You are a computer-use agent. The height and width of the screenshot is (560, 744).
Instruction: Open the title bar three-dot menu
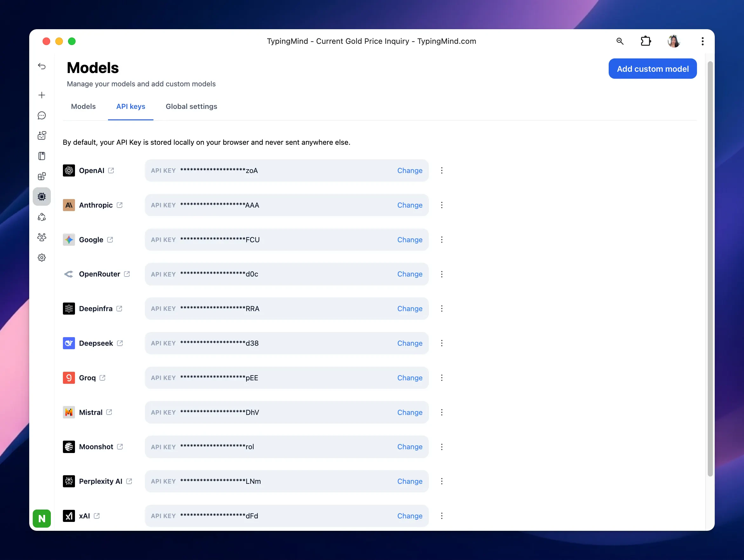[702, 41]
